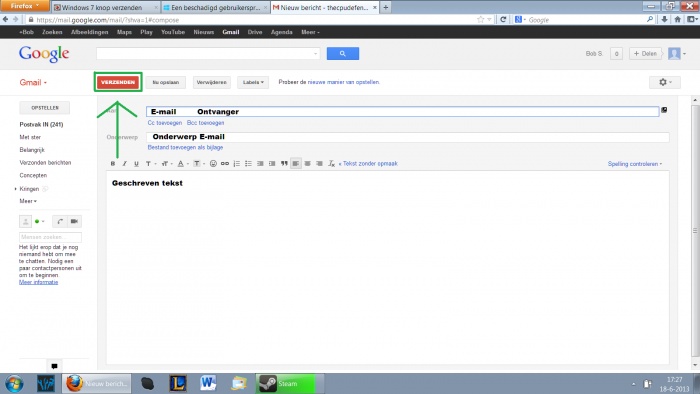Click the blue Google search button

pos(343,54)
